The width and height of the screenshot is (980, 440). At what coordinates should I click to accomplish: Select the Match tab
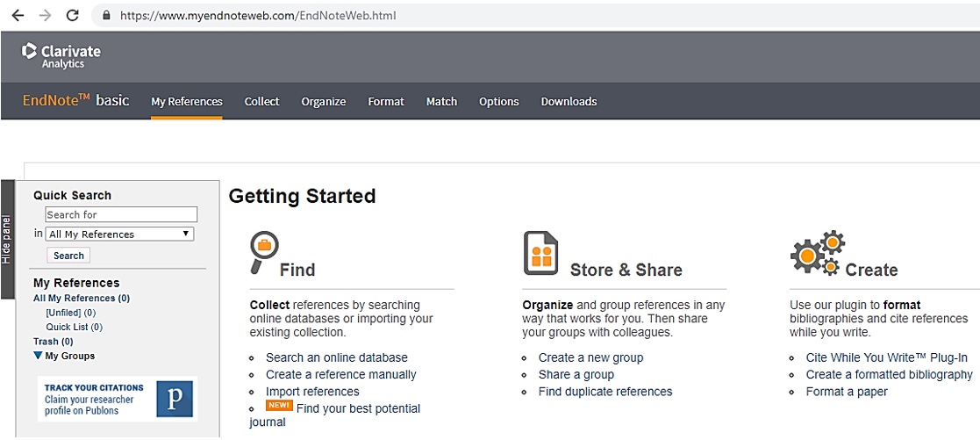(x=441, y=101)
